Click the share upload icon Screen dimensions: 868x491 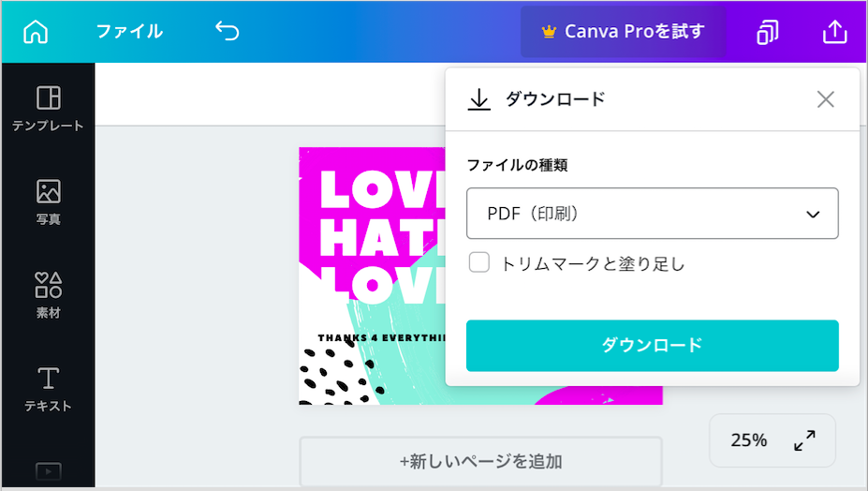(x=835, y=32)
